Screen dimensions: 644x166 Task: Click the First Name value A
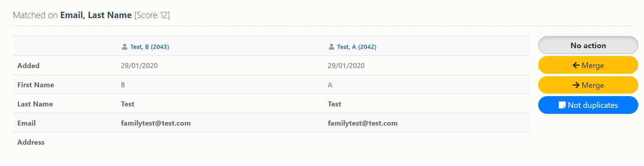point(330,85)
